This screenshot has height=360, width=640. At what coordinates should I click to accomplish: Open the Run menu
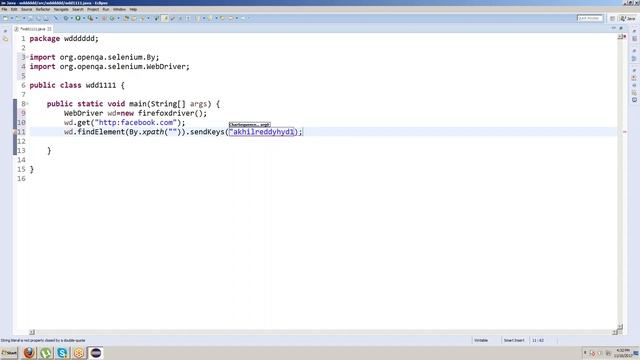(x=106, y=9)
